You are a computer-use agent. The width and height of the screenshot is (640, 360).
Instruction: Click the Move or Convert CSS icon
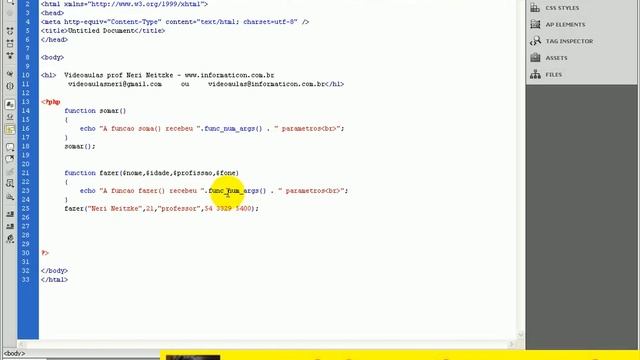(x=10, y=197)
